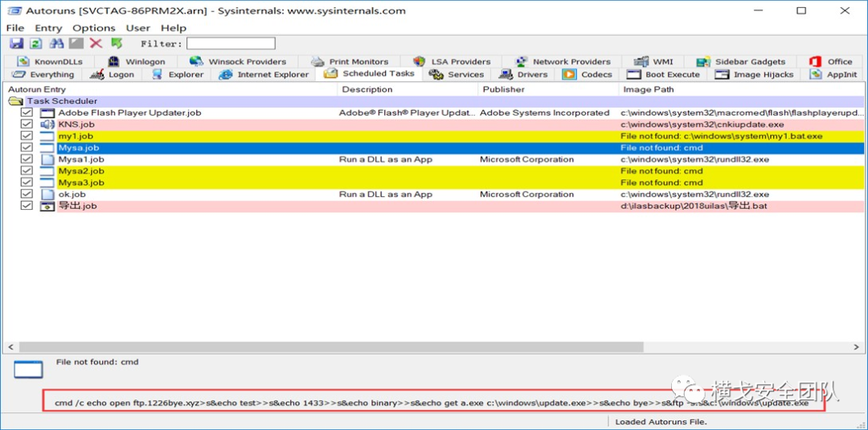Screen dimensions: 868x430
Task: Uncheck the Mysa.job checkbox
Action: pyautogui.click(x=27, y=147)
